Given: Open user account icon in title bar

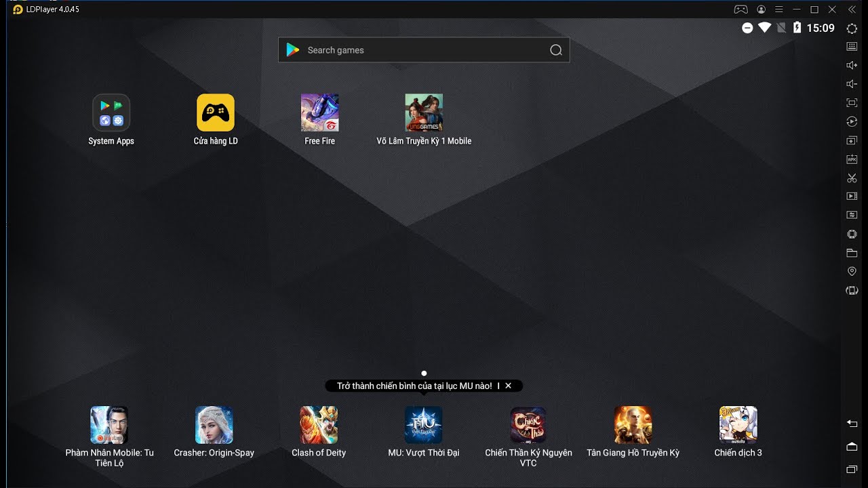Looking at the screenshot, I should tap(761, 9).
